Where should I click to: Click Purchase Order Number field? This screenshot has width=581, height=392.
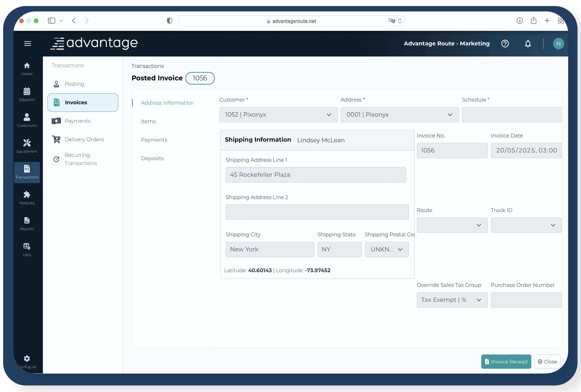click(526, 300)
